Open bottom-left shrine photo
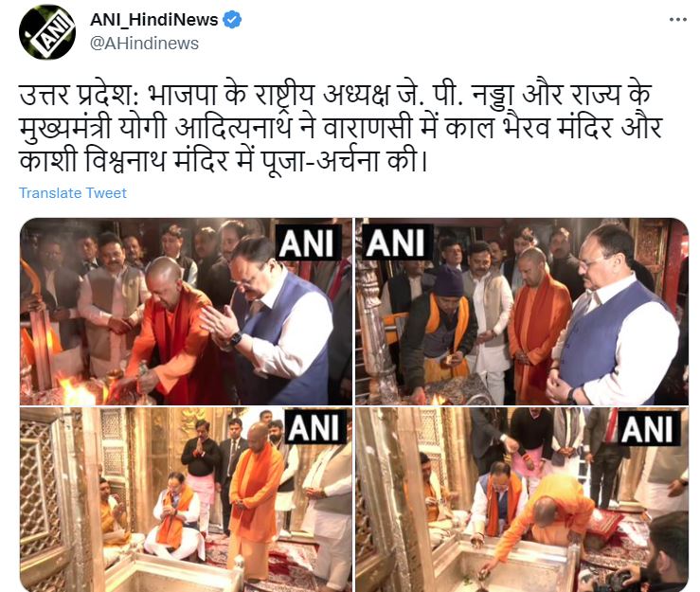Screen dimensions: 700x592 [x=186, y=499]
